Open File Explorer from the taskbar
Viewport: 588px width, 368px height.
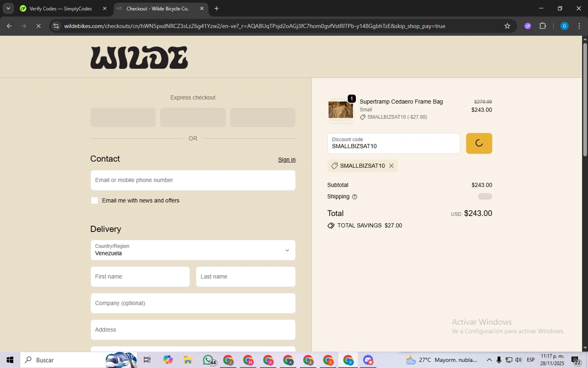point(188,360)
